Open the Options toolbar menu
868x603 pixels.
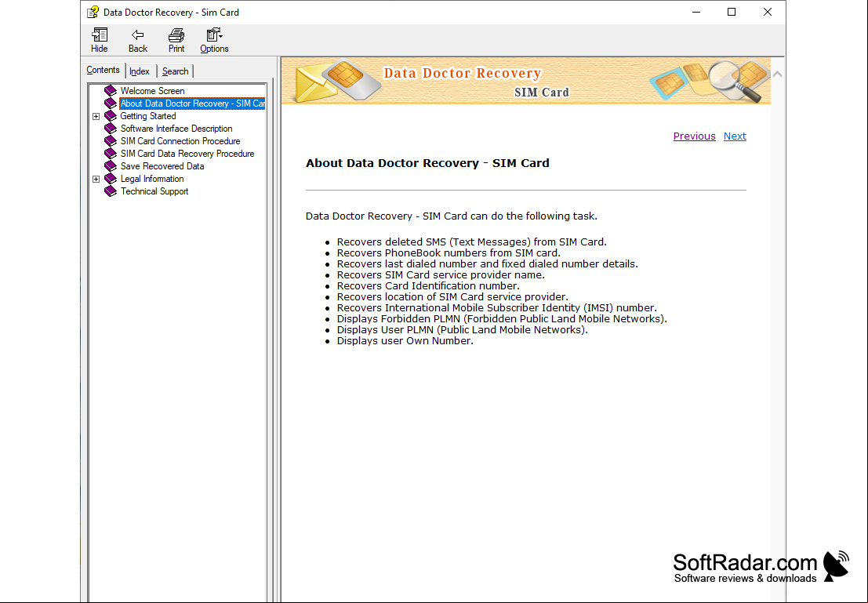[214, 41]
